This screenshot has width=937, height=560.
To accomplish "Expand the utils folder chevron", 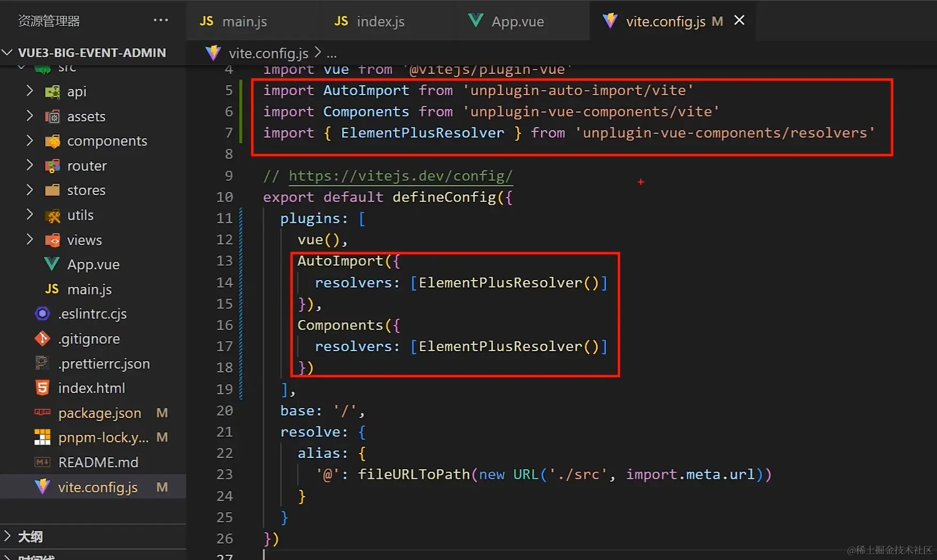I will point(29,215).
